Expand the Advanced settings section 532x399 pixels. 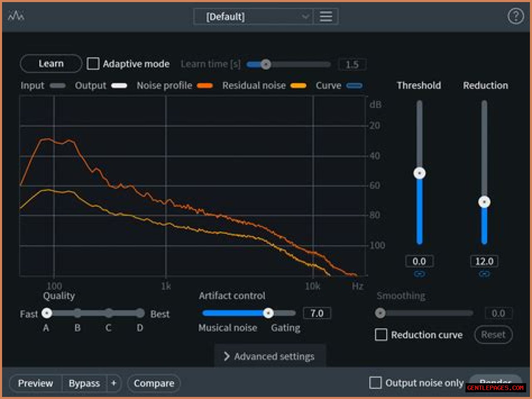270,357
